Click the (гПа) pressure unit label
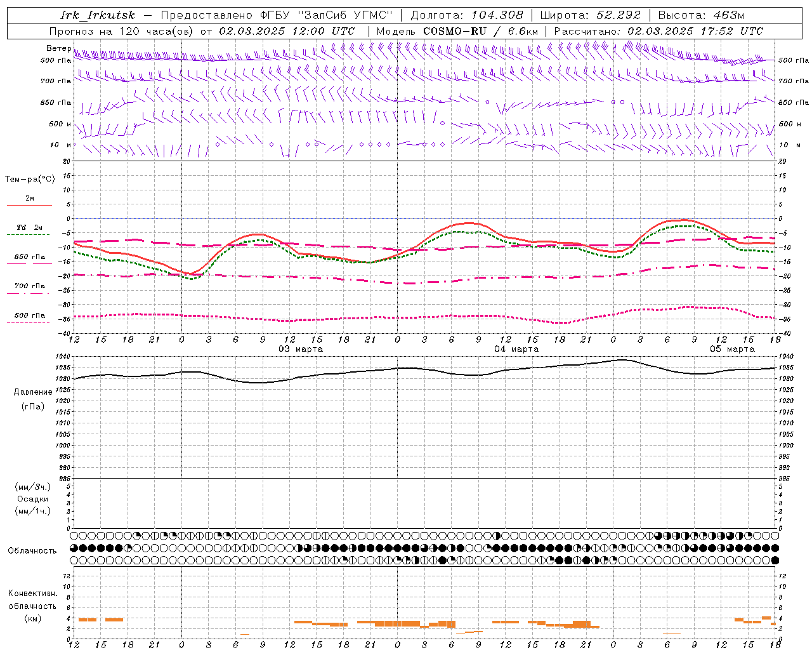812x650 pixels. coord(32,407)
